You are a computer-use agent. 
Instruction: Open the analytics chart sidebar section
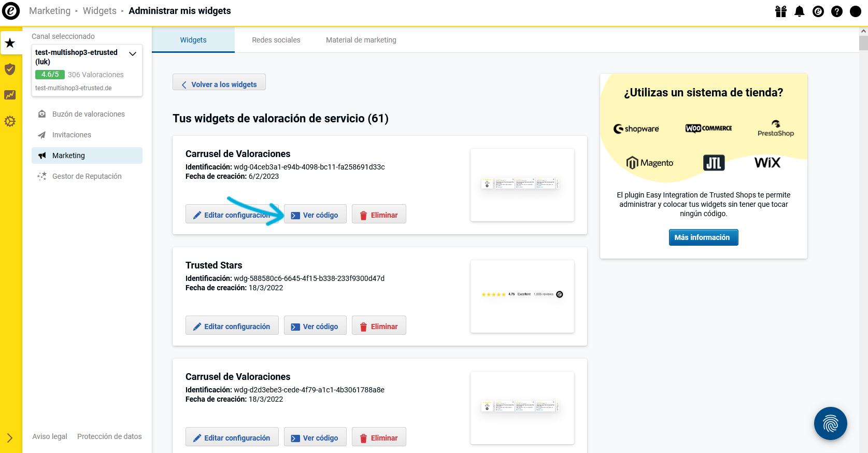10,95
